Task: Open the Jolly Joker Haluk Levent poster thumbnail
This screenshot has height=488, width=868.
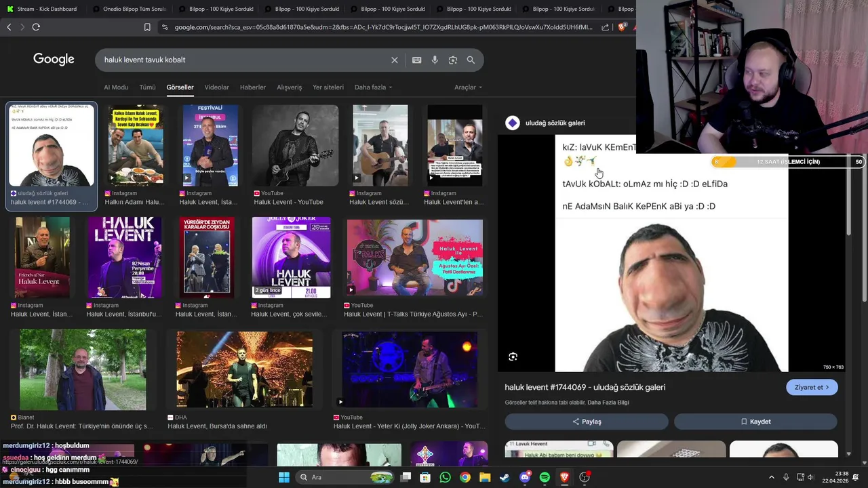Action: 291,258
